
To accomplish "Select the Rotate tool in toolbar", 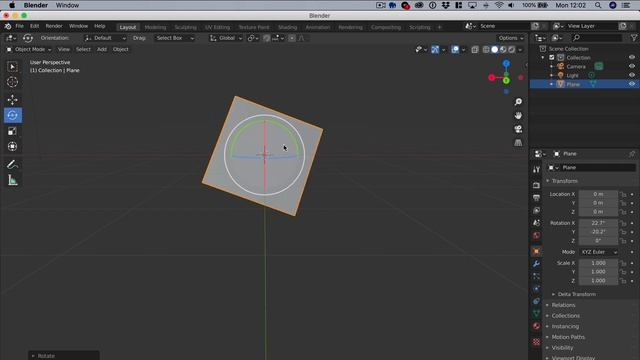I will (13, 116).
